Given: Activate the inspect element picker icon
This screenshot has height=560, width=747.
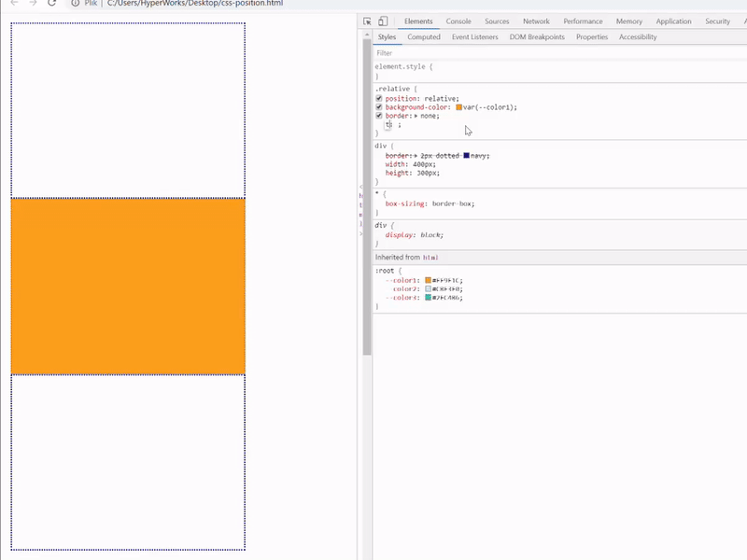Looking at the screenshot, I should click(x=367, y=21).
